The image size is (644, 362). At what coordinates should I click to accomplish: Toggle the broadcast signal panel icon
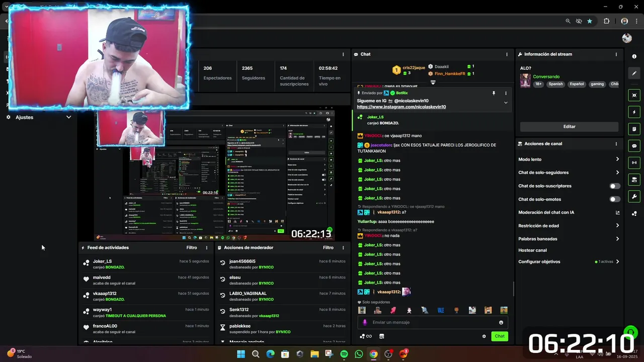pos(634,162)
